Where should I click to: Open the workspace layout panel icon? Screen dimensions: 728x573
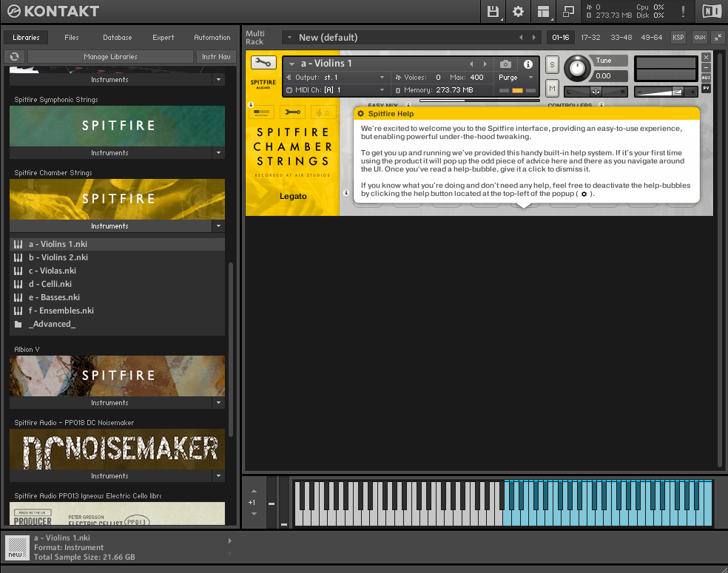(x=543, y=11)
